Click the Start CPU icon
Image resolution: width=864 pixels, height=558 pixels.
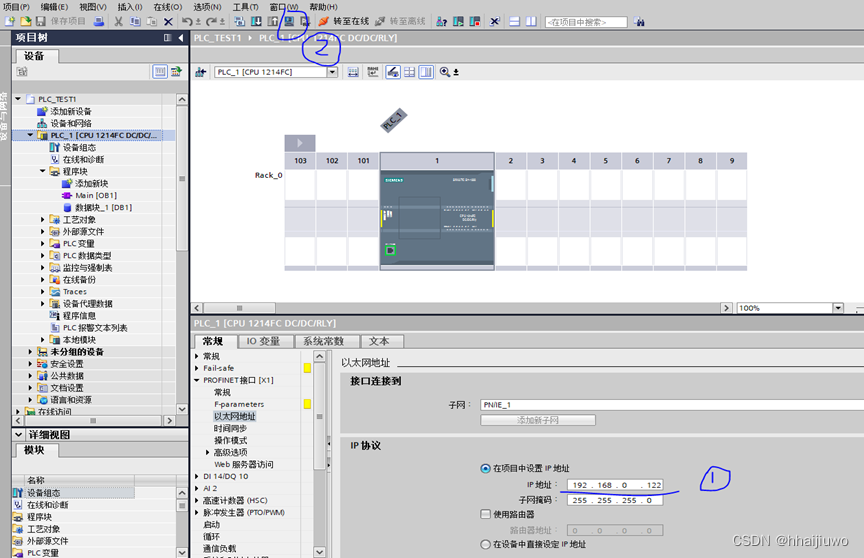pos(458,21)
